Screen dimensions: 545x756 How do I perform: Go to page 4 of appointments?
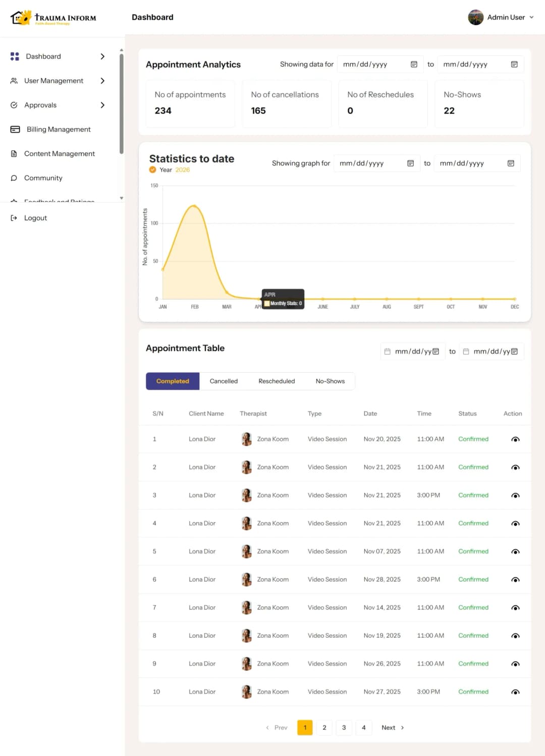click(x=364, y=728)
